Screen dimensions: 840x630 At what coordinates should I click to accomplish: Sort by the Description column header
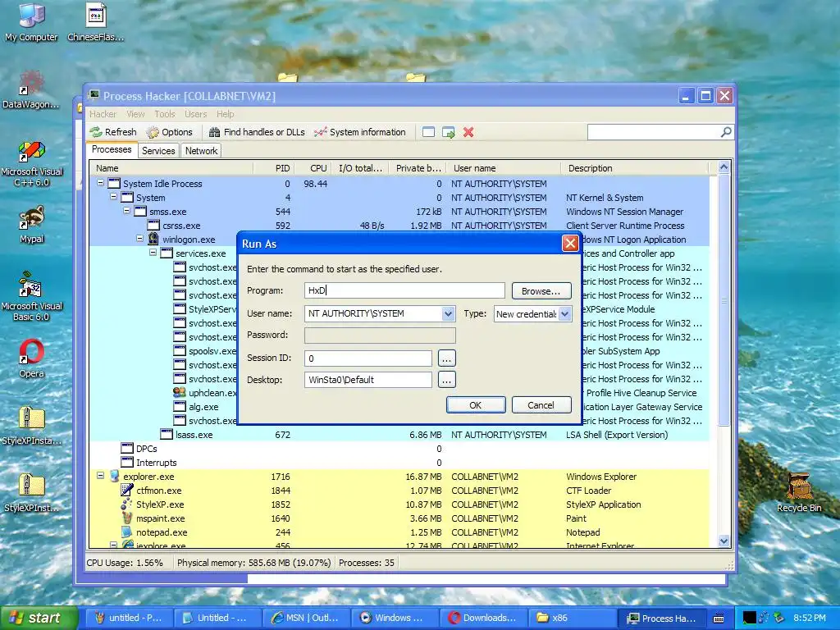click(x=634, y=168)
